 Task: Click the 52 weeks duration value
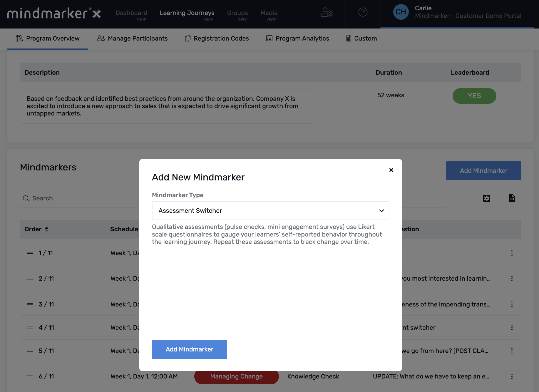coord(391,95)
